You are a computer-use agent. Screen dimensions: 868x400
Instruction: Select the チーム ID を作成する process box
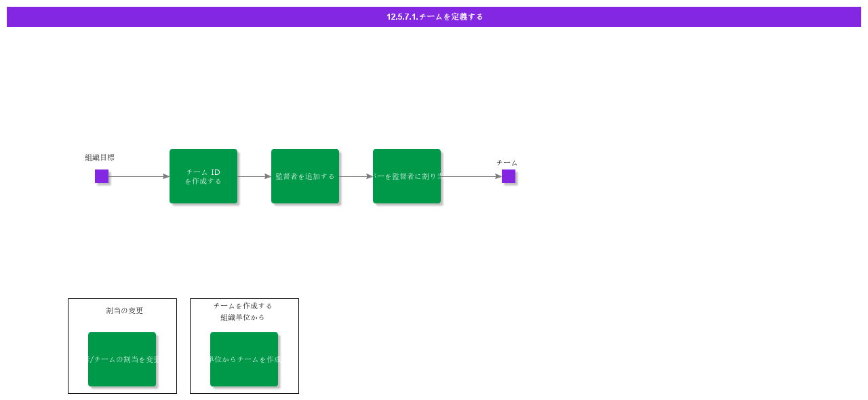click(203, 176)
